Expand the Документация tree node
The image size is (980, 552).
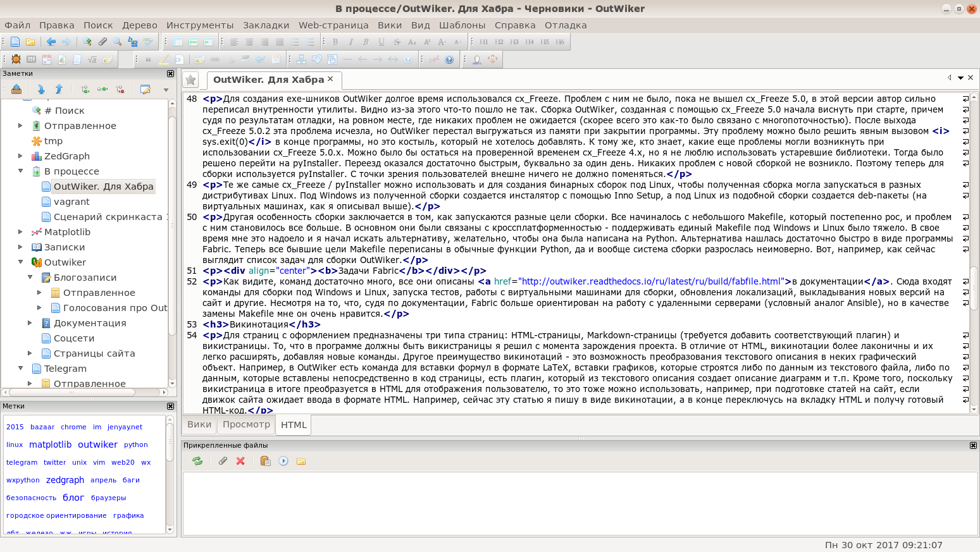pyautogui.click(x=30, y=323)
